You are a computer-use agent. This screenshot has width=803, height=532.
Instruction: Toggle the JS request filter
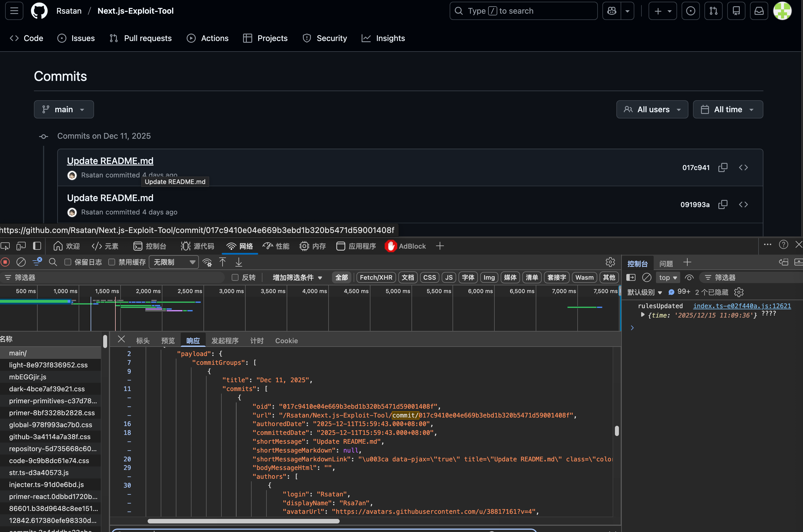pos(449,278)
